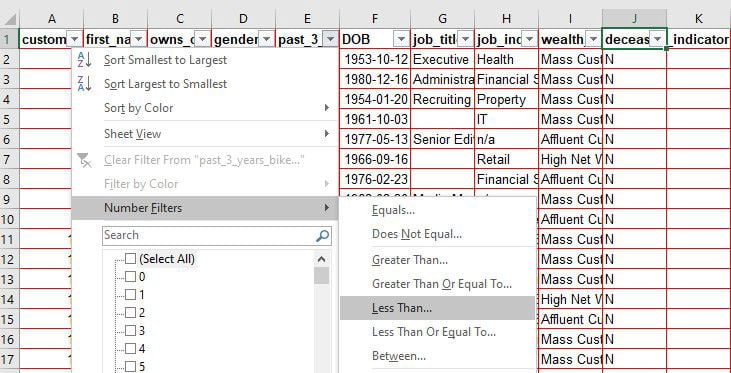This screenshot has height=373, width=731.
Task: Toggle the checkbox for value 2
Action: (x=131, y=312)
